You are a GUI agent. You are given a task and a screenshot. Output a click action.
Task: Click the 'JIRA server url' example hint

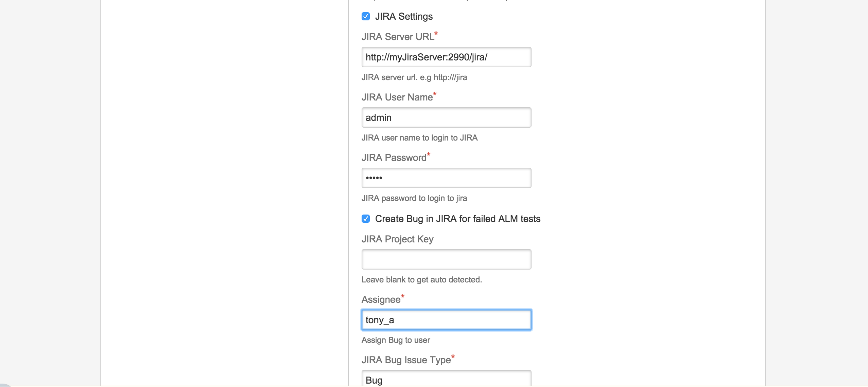(x=414, y=77)
